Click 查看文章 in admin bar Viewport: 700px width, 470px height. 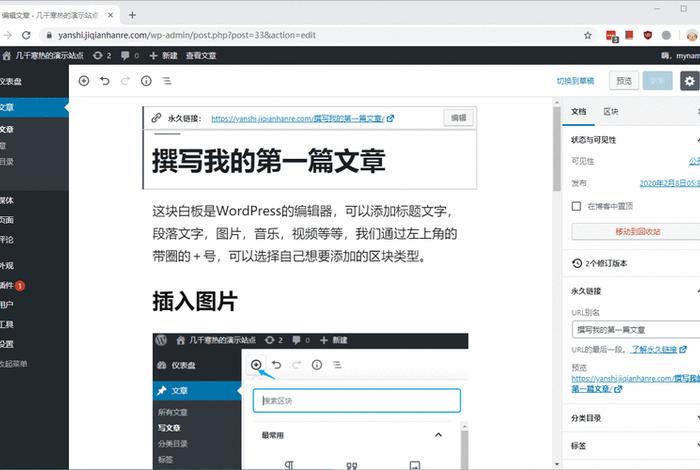[x=201, y=55]
